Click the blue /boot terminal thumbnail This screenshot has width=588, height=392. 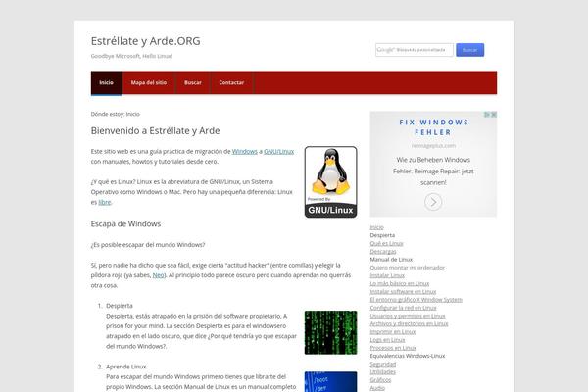(331, 382)
